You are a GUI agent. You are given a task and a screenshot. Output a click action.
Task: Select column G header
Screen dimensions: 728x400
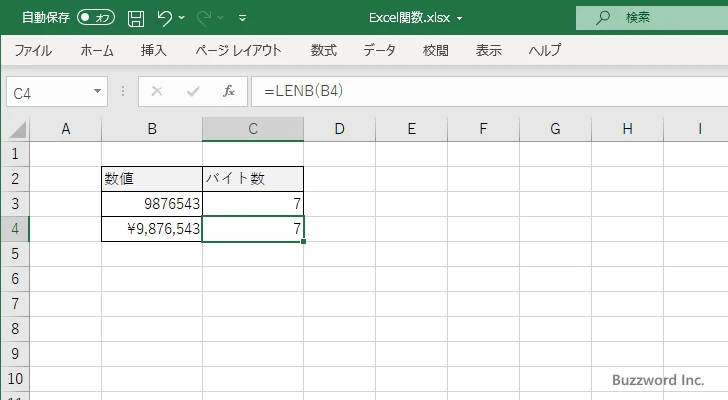pyautogui.click(x=555, y=129)
